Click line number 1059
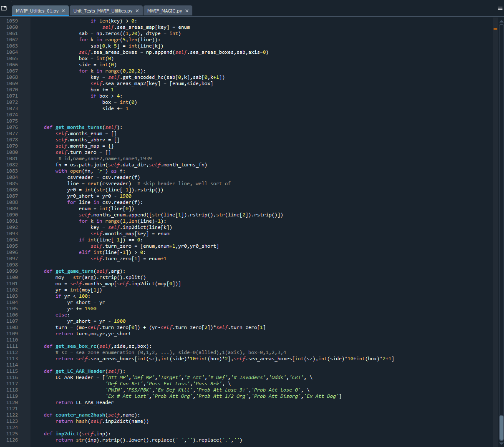Image resolution: width=504 pixels, height=447 pixels. point(12,21)
